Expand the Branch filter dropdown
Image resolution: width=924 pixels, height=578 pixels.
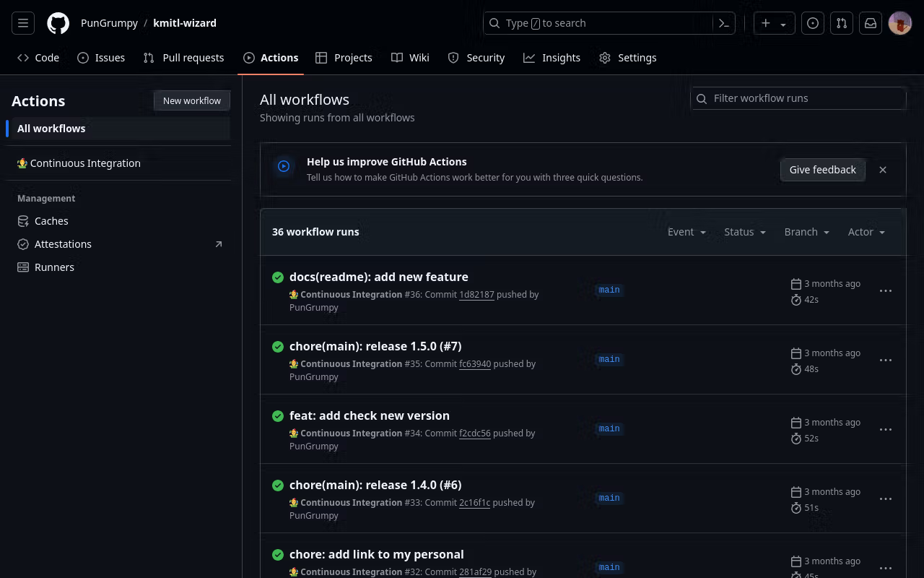point(806,232)
